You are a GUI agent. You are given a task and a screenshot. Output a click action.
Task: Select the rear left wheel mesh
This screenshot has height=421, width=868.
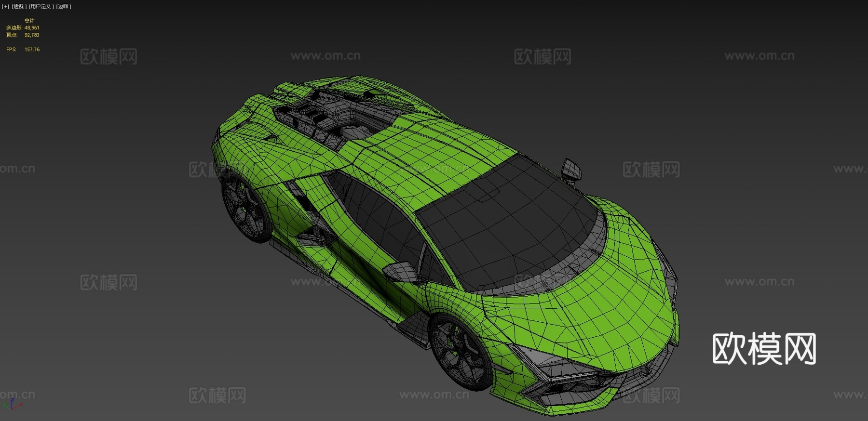pyautogui.click(x=245, y=208)
